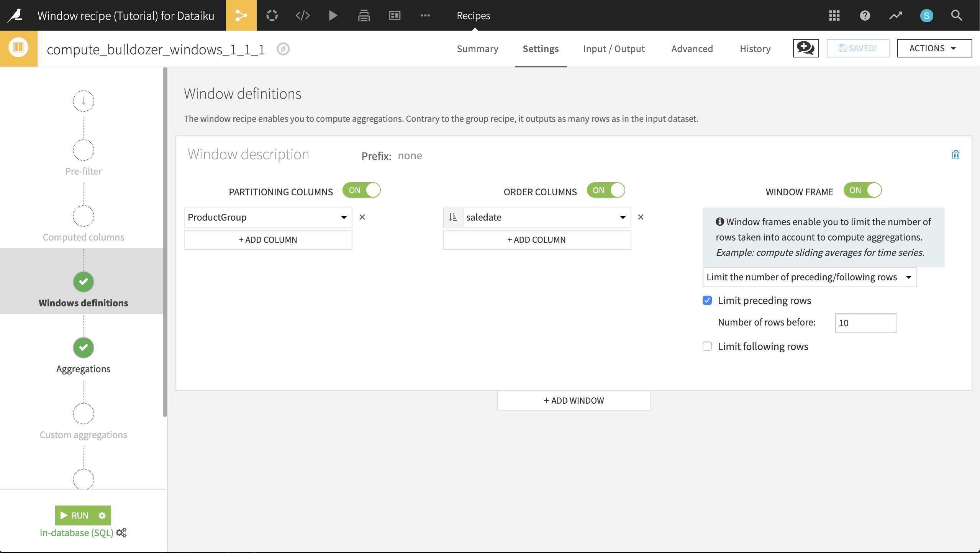Viewport: 980px width, 553px height.
Task: Click the ADD COLUMN button under ORDER COLUMNS
Action: (x=536, y=239)
